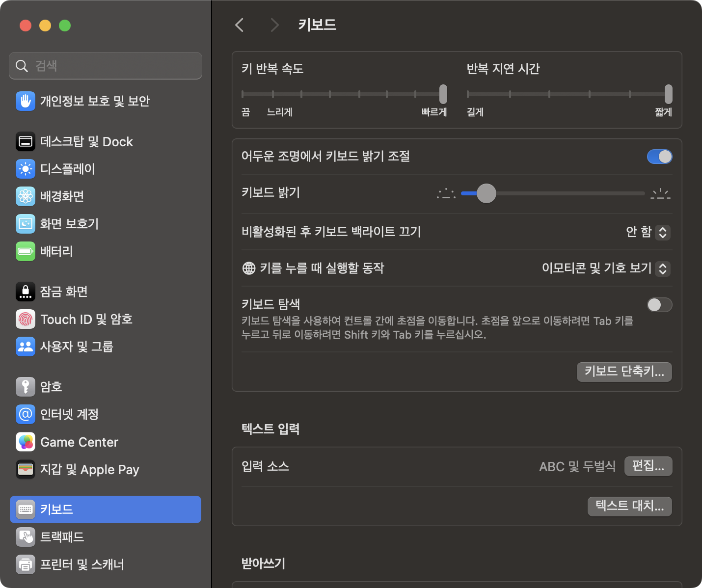Select 인터넷 계정 text in sidebar

[69, 414]
